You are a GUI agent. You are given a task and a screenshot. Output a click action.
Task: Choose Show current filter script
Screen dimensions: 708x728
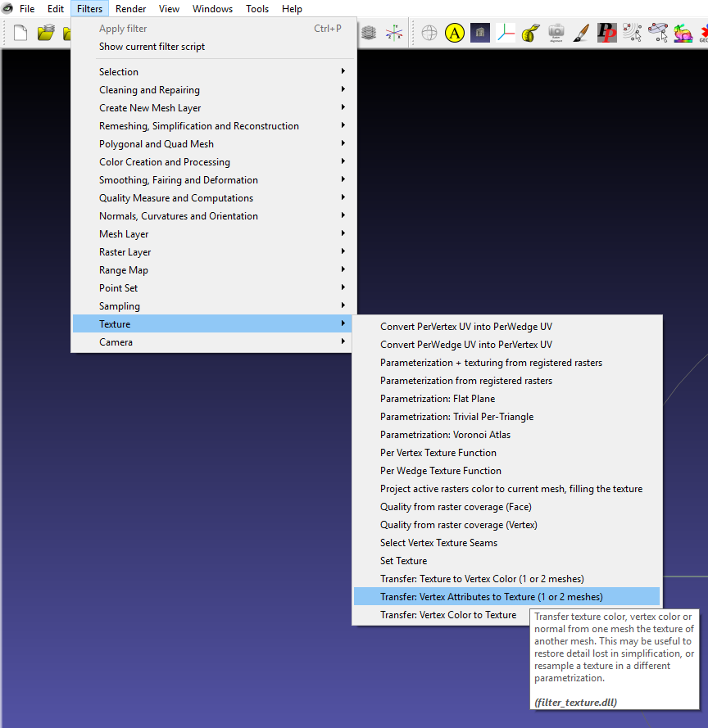click(212, 47)
